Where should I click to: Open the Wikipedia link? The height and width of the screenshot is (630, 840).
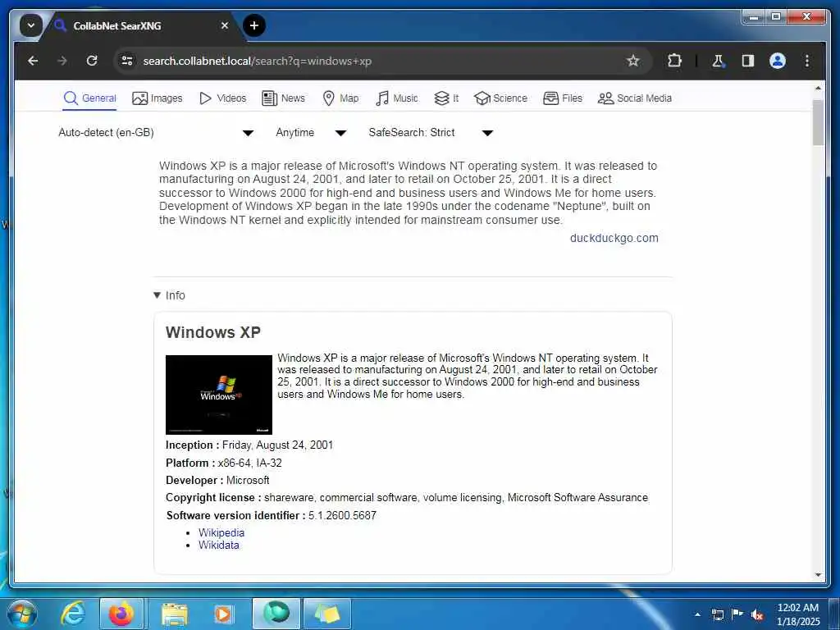pyautogui.click(x=221, y=533)
